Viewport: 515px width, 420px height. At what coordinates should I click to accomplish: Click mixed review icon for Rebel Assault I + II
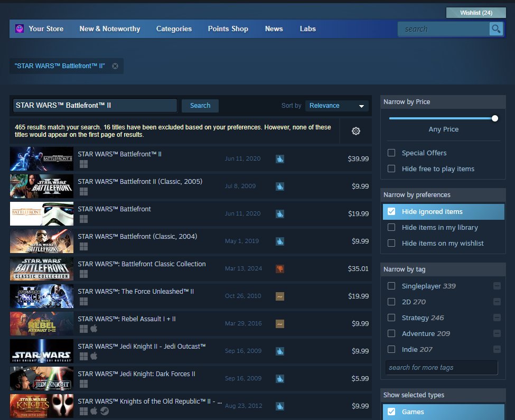pos(280,324)
